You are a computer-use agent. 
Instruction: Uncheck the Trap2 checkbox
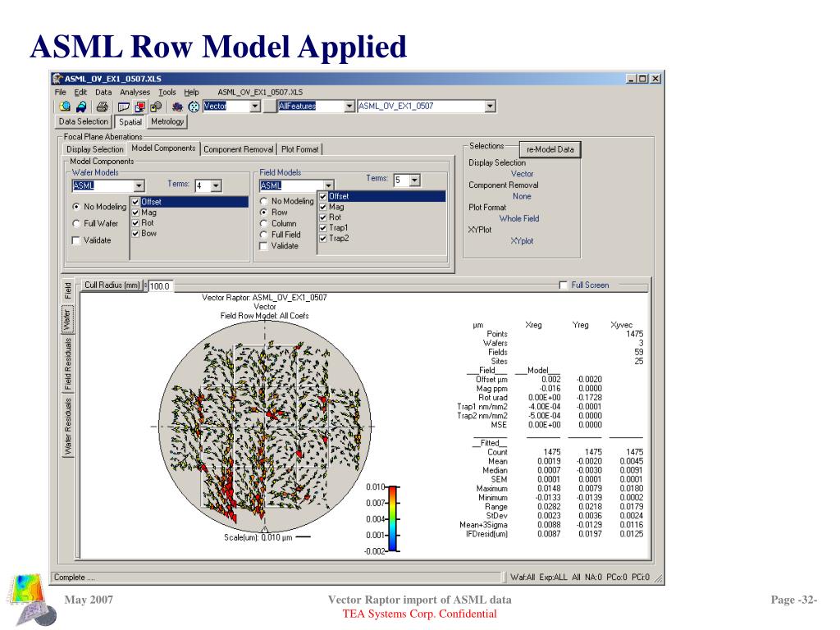[x=323, y=239]
